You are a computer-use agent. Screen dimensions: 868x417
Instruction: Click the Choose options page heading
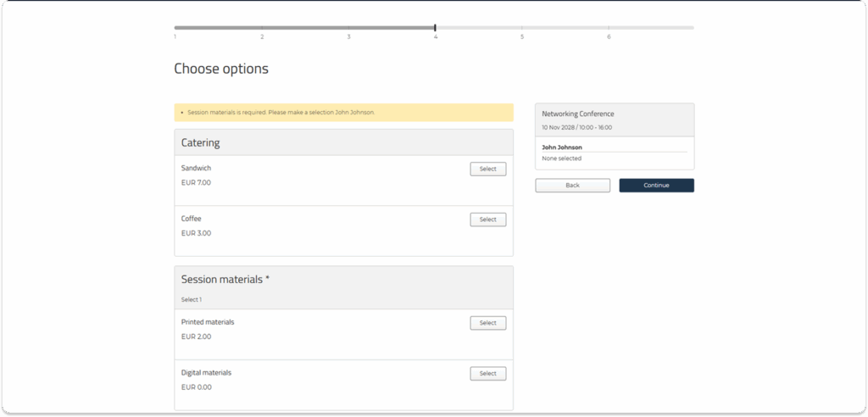click(221, 69)
